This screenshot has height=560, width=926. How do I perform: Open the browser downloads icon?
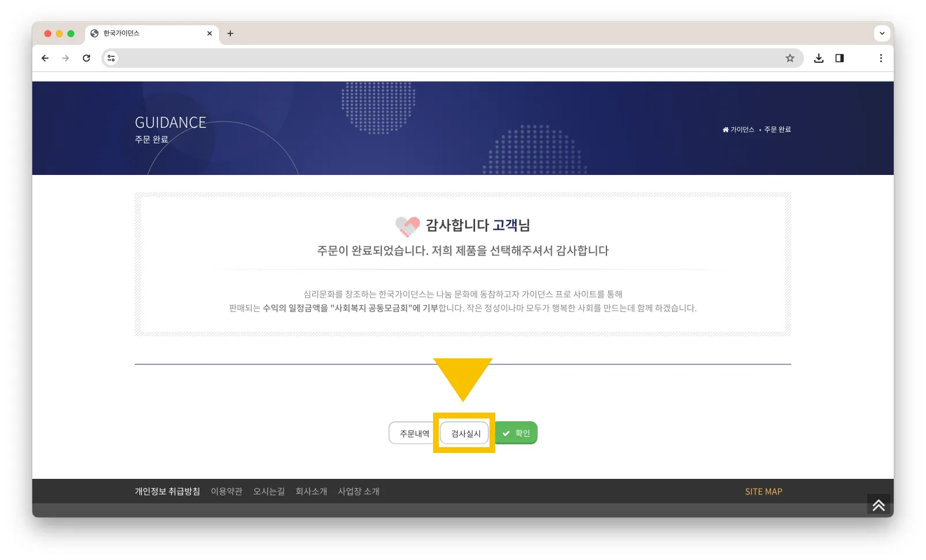(x=819, y=58)
